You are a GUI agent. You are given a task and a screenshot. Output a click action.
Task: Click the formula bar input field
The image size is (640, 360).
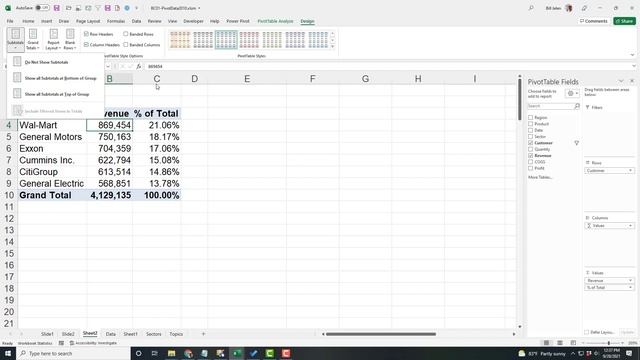(387, 66)
